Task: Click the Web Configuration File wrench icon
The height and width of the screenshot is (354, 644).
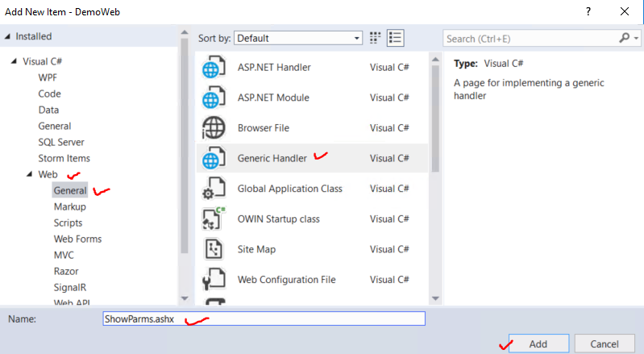Action: (x=214, y=280)
